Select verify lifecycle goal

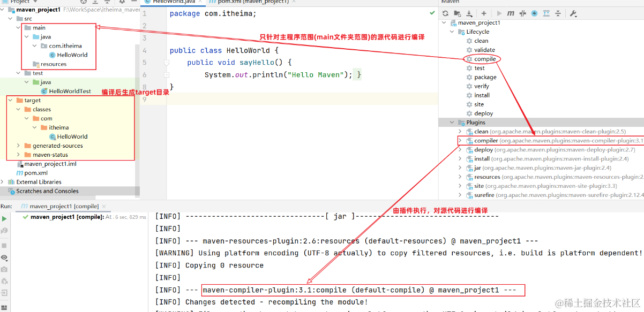tap(477, 87)
